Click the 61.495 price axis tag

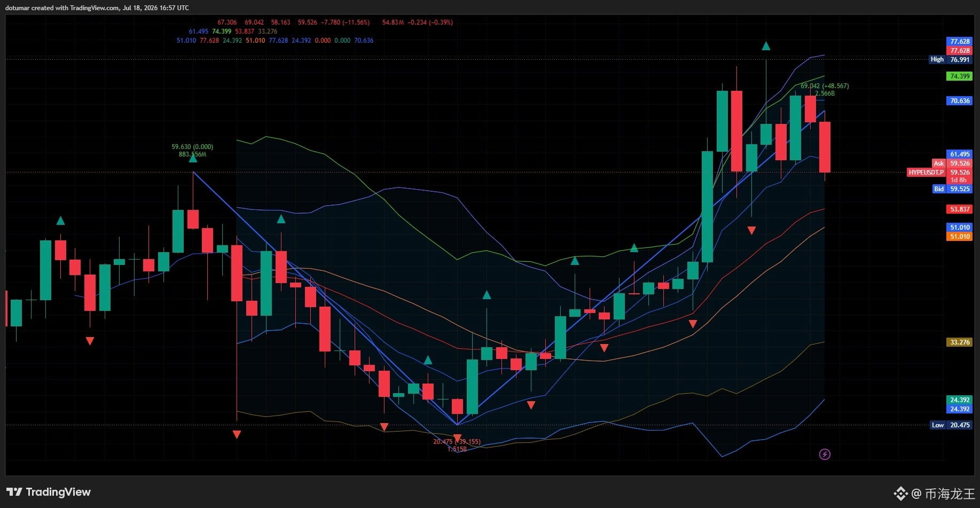click(x=960, y=154)
